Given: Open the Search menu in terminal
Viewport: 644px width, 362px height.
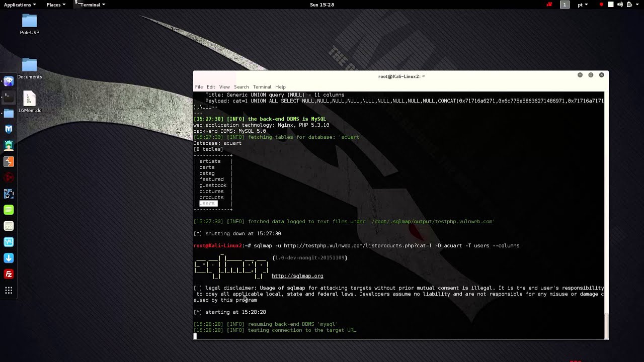Looking at the screenshot, I should click(x=241, y=87).
